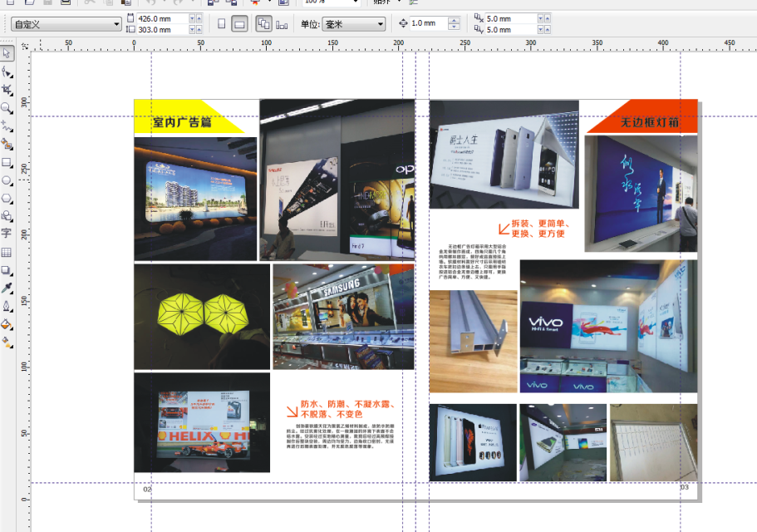757x532 pixels.
Task: Click the duplicate Y field 5.0 mm
Action: click(x=511, y=29)
